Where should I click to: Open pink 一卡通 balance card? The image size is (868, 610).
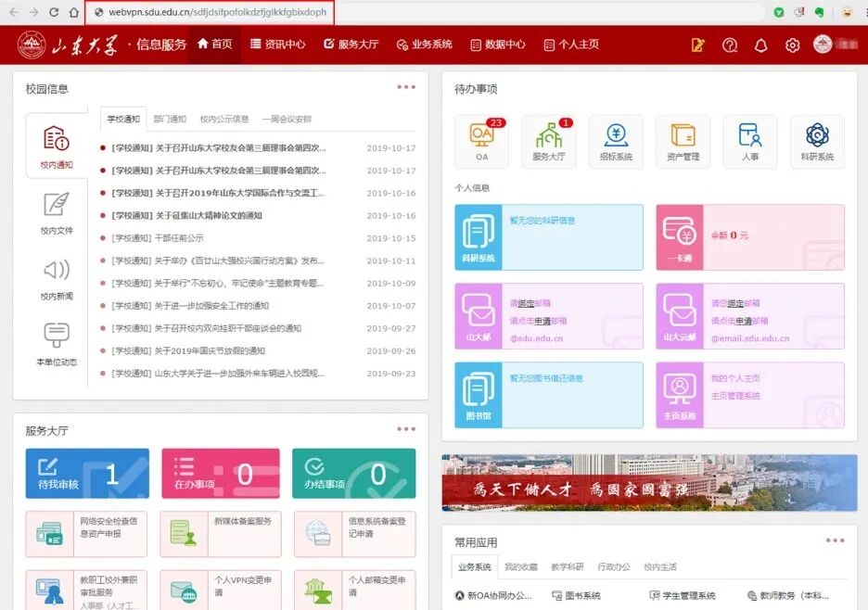(x=750, y=237)
